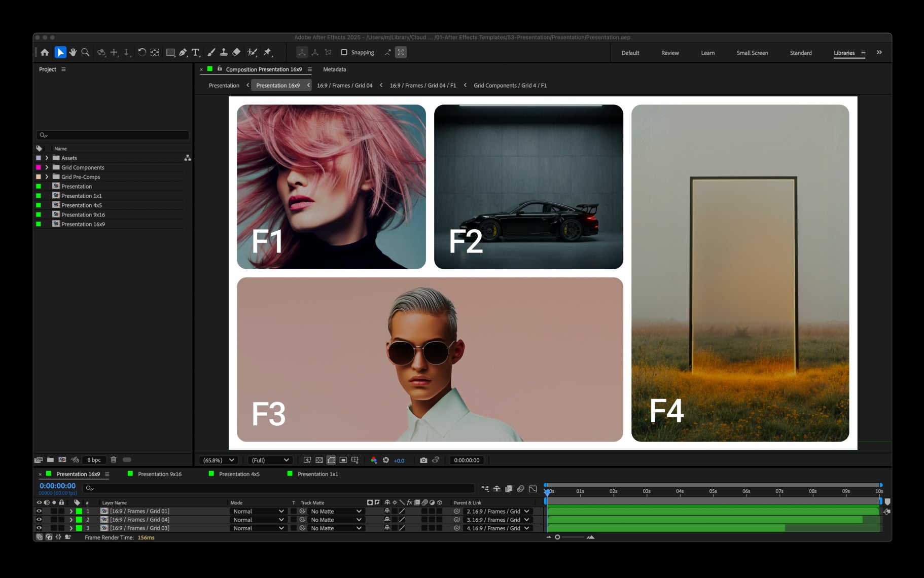The width and height of the screenshot is (924, 578).
Task: Delete selected project item with trash icon
Action: (x=114, y=460)
